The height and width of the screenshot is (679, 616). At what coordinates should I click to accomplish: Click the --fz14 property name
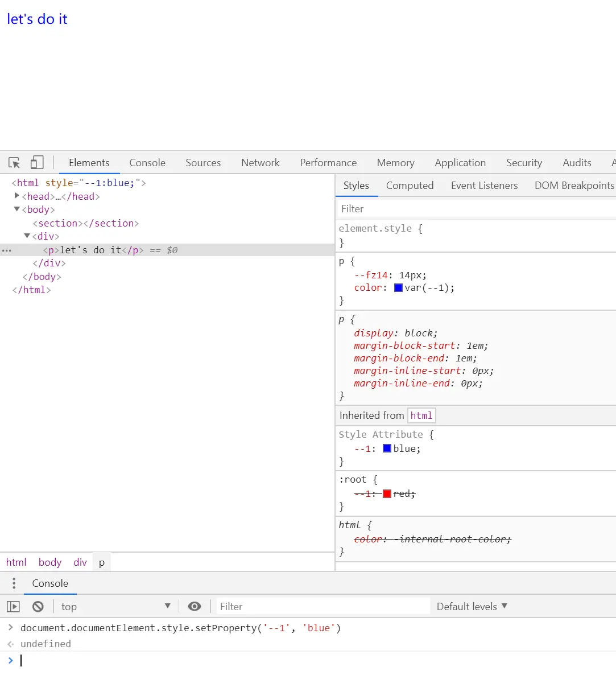(371, 275)
